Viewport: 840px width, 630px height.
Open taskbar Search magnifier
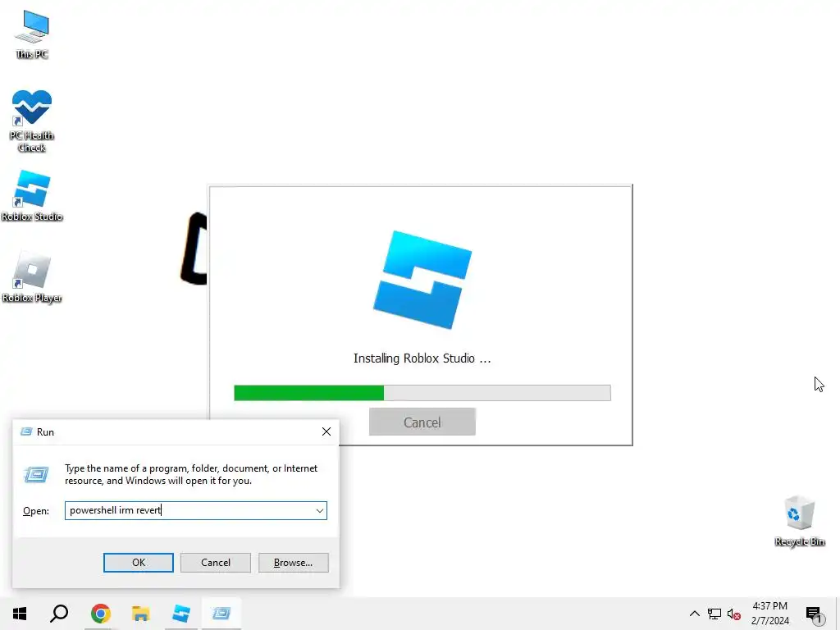click(x=59, y=614)
